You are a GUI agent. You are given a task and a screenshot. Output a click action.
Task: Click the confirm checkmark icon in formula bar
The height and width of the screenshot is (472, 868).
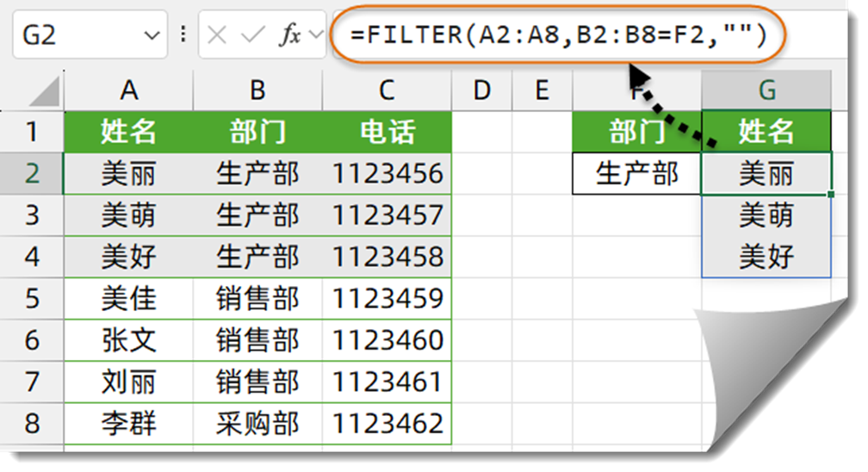click(252, 35)
